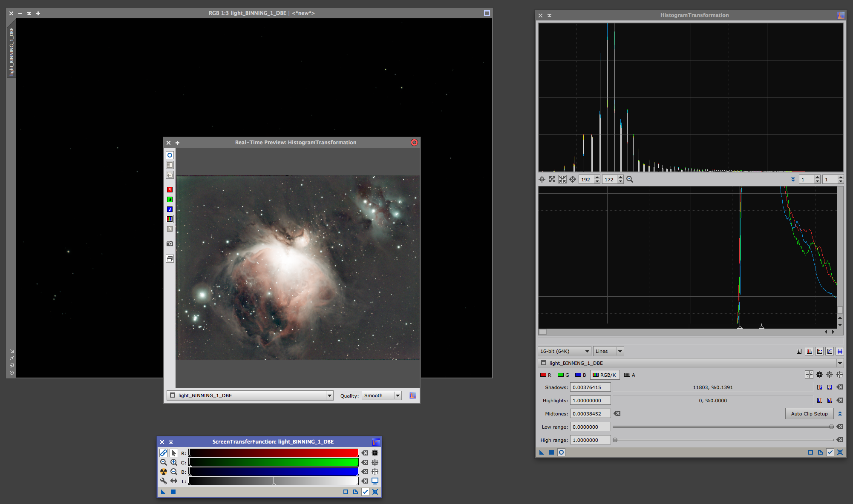Click the Low range slider handle

pos(831,427)
